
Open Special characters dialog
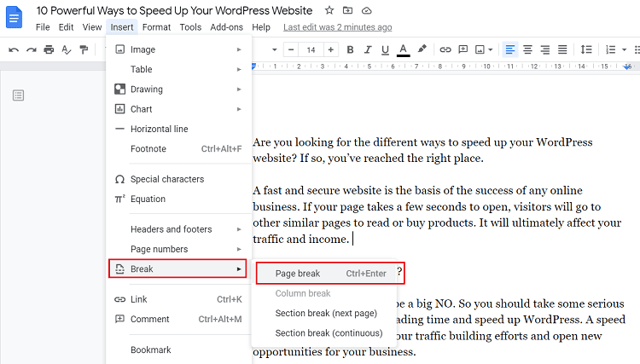click(179, 179)
